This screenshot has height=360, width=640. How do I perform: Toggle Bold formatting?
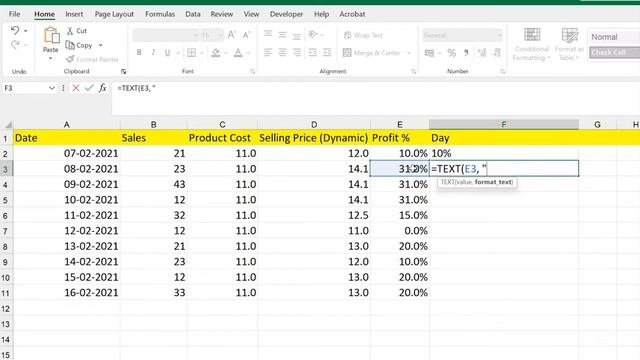tap(139, 52)
